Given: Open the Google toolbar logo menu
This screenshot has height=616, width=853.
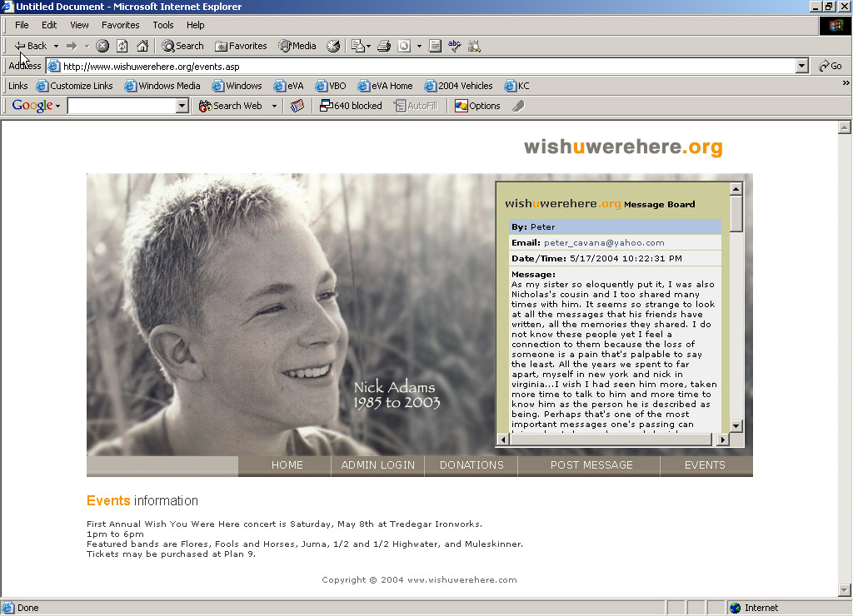Looking at the screenshot, I should [x=36, y=106].
